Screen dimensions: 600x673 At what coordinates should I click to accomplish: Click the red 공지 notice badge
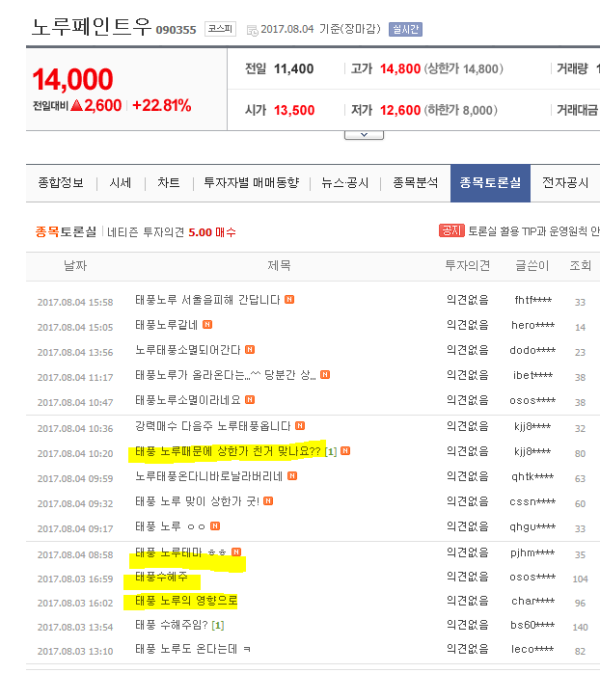coord(452,231)
